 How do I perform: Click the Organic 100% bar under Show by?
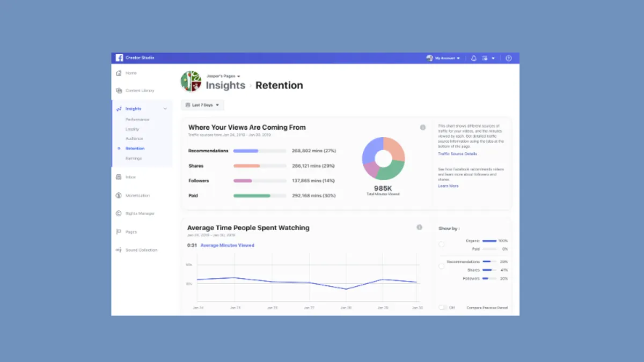[489, 241]
